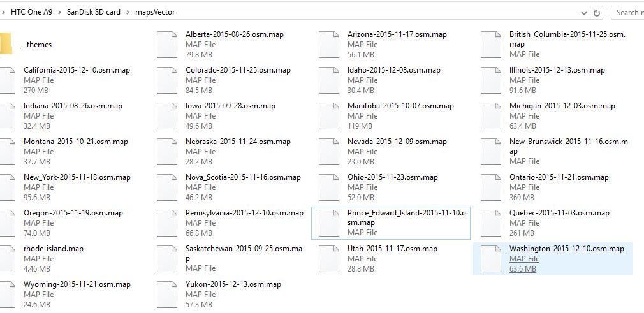Viewport: 644px width, 313px height.
Task: Select California-2015-12-10.osm.map file name
Action: [x=77, y=70]
